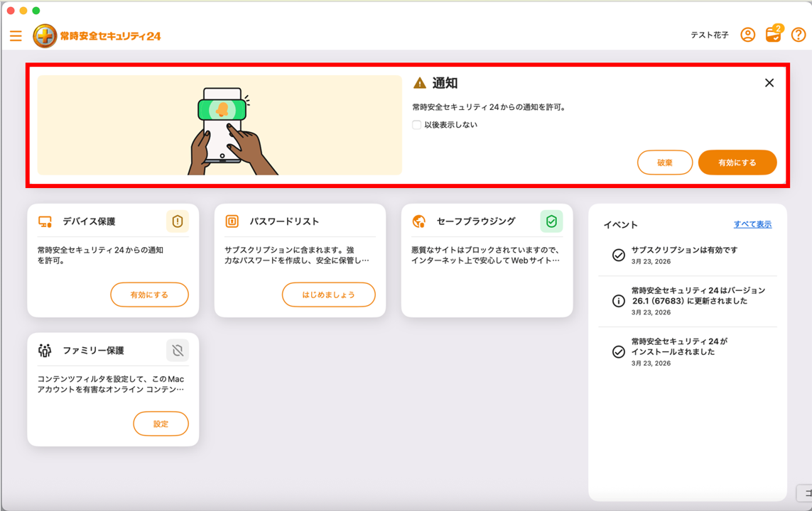Dismiss the 通知 banner with the X
812x511 pixels.
click(x=769, y=82)
